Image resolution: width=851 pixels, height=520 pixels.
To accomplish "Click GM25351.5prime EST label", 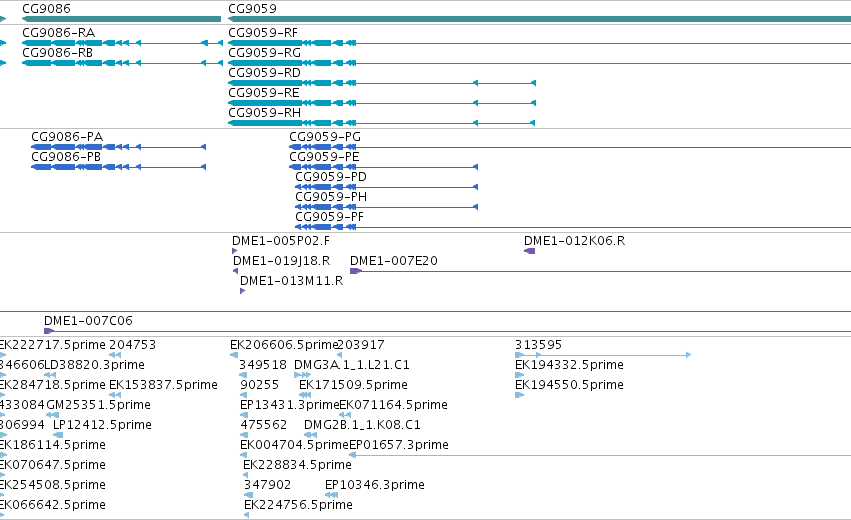I will (98, 405).
